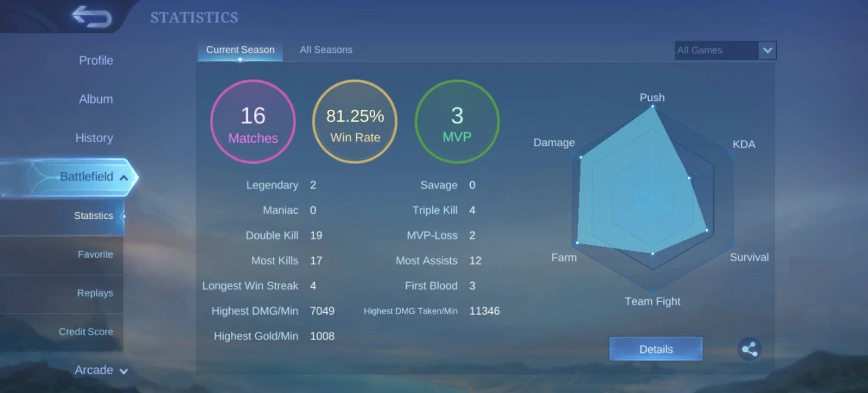Click the Double Kill value 19

click(x=316, y=236)
